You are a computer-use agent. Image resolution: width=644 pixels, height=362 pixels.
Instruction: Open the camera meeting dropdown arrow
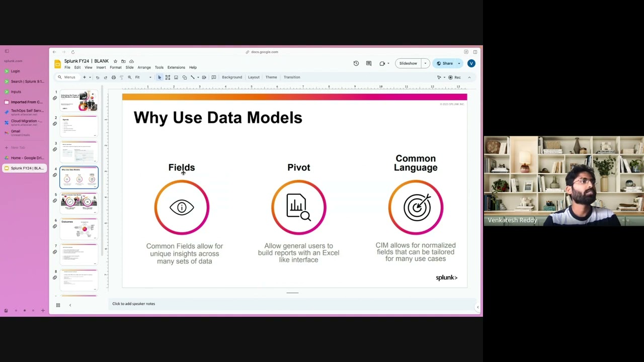pyautogui.click(x=388, y=63)
